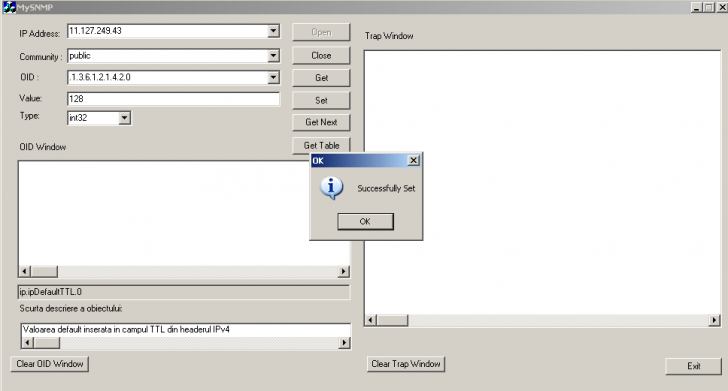Confirm the Successfully Set message with OK
728x391 pixels.
[365, 222]
